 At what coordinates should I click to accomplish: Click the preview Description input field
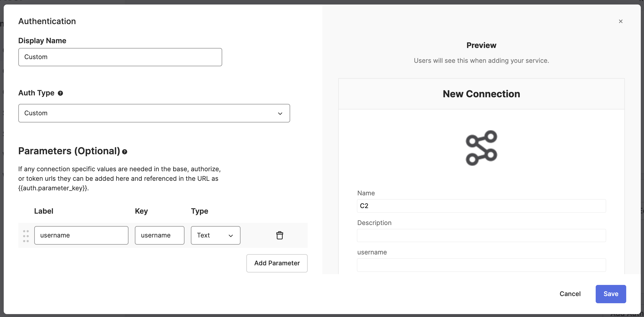481,236
